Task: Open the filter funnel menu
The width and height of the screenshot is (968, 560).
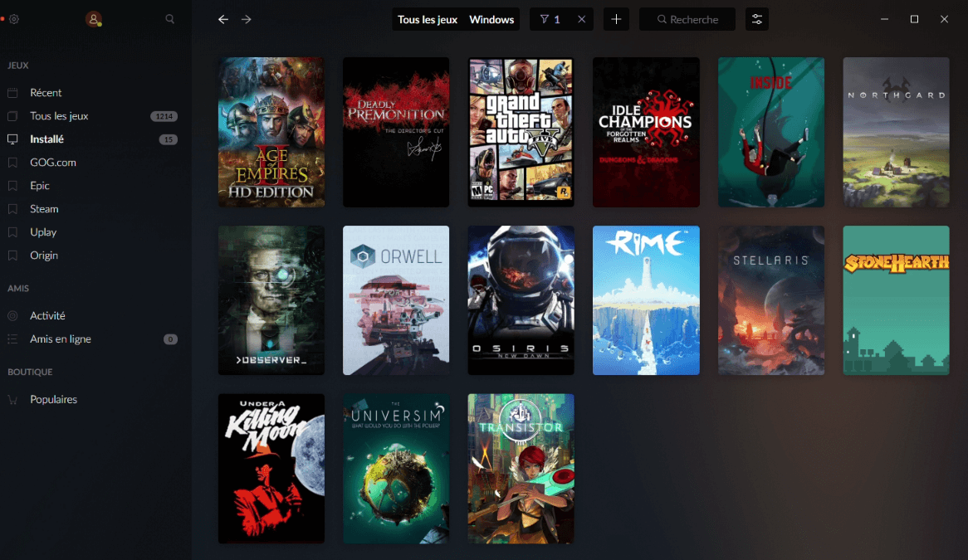Action: pyautogui.click(x=550, y=19)
